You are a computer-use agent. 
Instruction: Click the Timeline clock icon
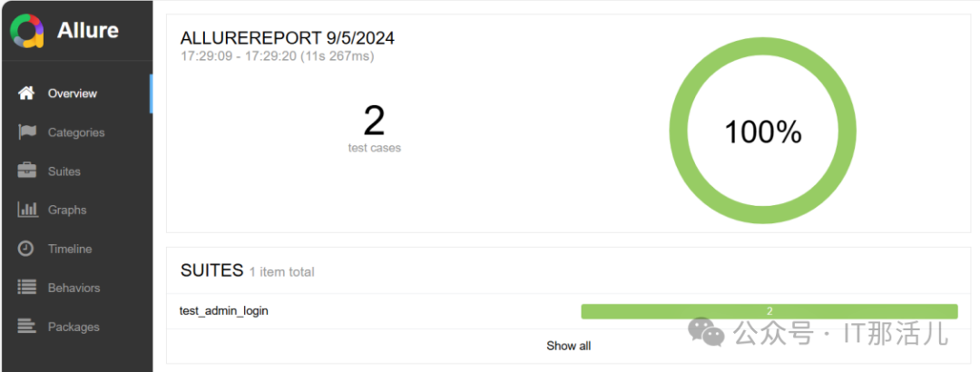click(x=26, y=249)
